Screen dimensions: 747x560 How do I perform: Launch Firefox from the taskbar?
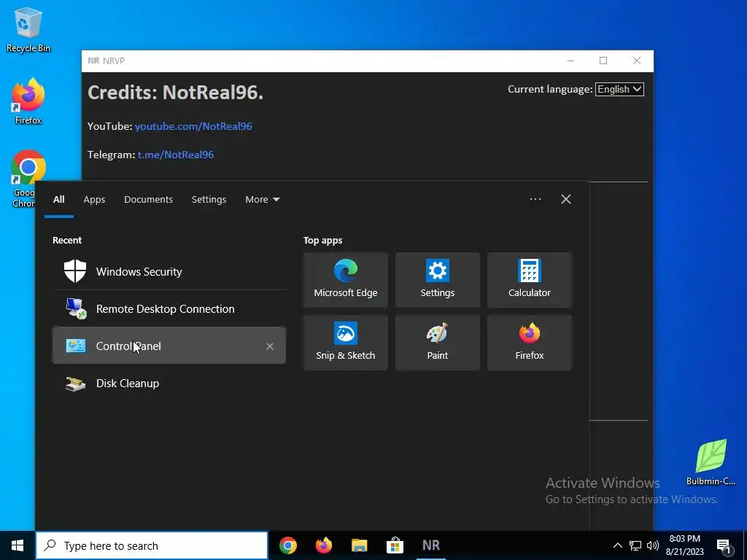[324, 545]
